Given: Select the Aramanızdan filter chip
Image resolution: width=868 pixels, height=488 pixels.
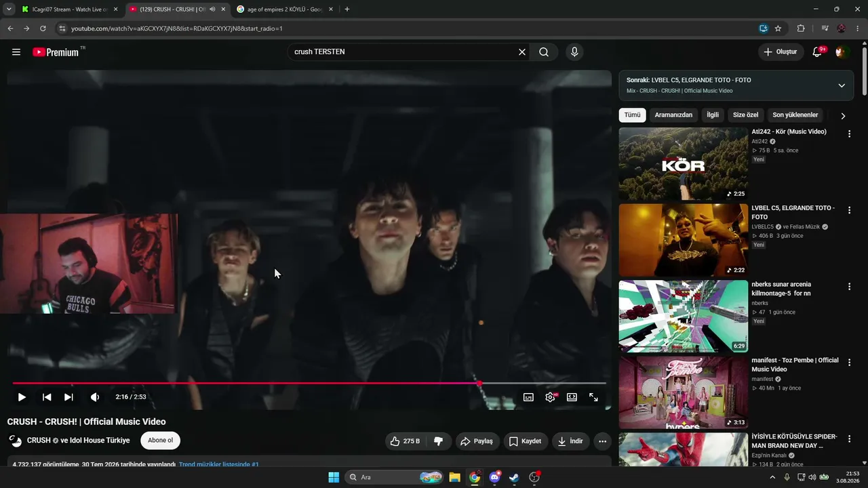Looking at the screenshot, I should pyautogui.click(x=673, y=115).
